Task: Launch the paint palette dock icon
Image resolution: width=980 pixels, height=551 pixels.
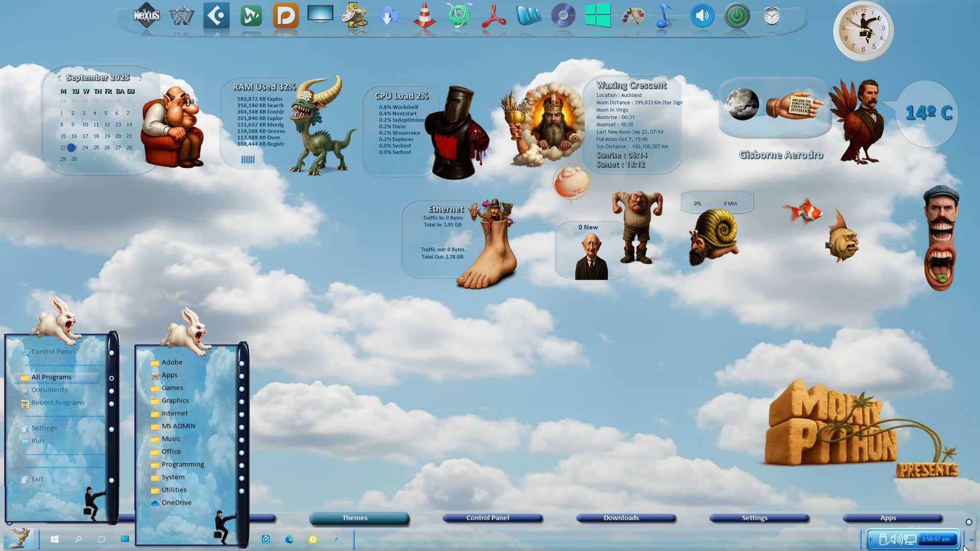Action: click(x=632, y=16)
